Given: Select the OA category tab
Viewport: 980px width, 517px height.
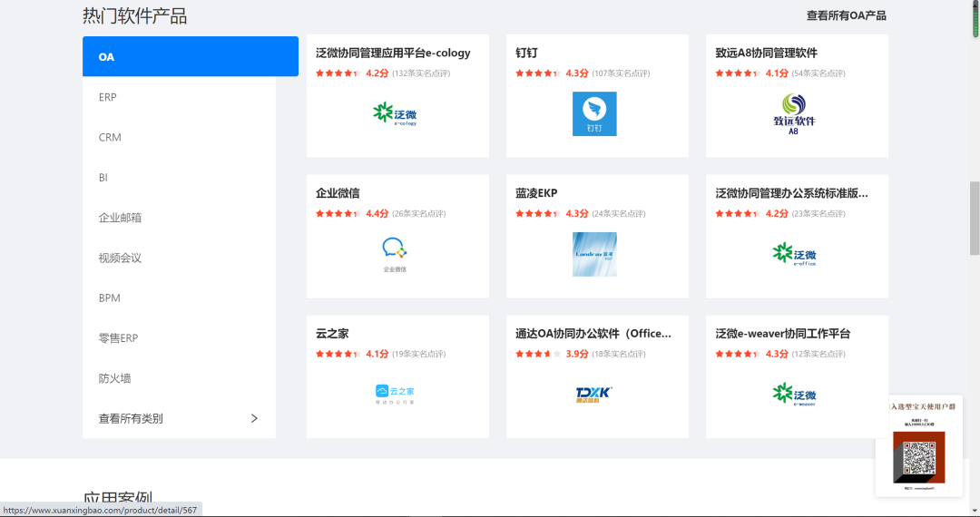Looking at the screenshot, I should (x=191, y=56).
